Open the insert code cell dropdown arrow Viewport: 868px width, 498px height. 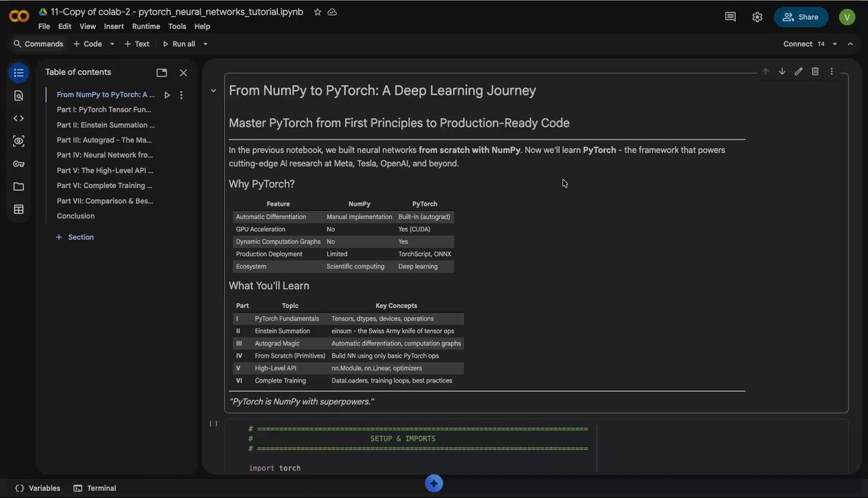pyautogui.click(x=112, y=44)
